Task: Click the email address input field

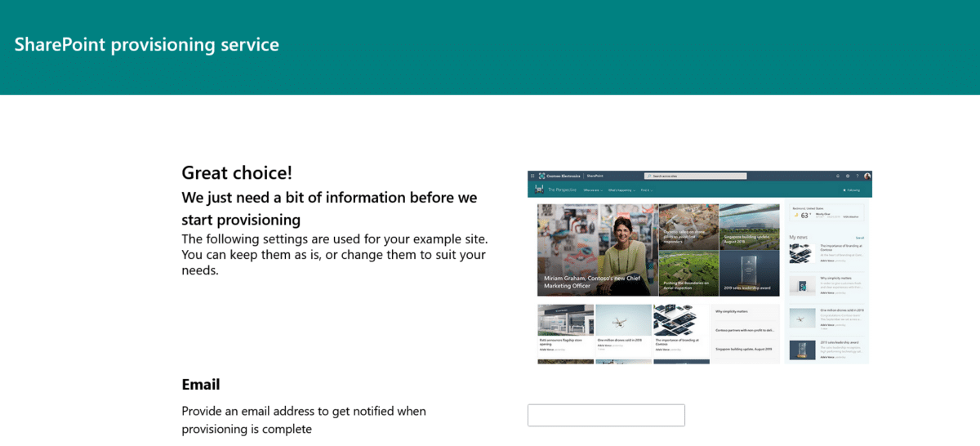Action: click(606, 415)
